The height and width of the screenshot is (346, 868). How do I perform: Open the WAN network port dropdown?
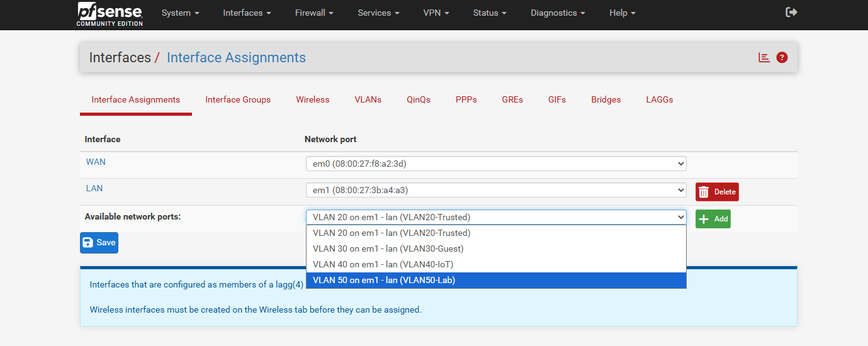click(x=496, y=164)
